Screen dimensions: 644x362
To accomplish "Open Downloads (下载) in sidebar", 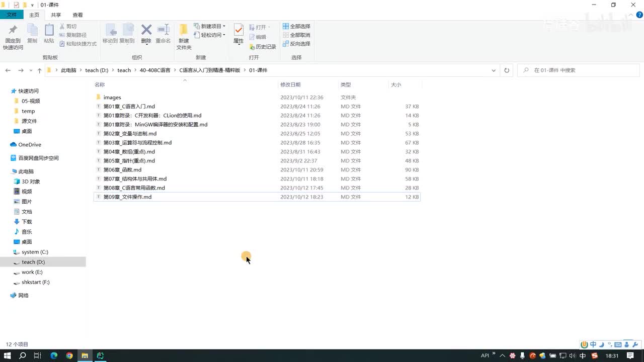I will pos(26,222).
